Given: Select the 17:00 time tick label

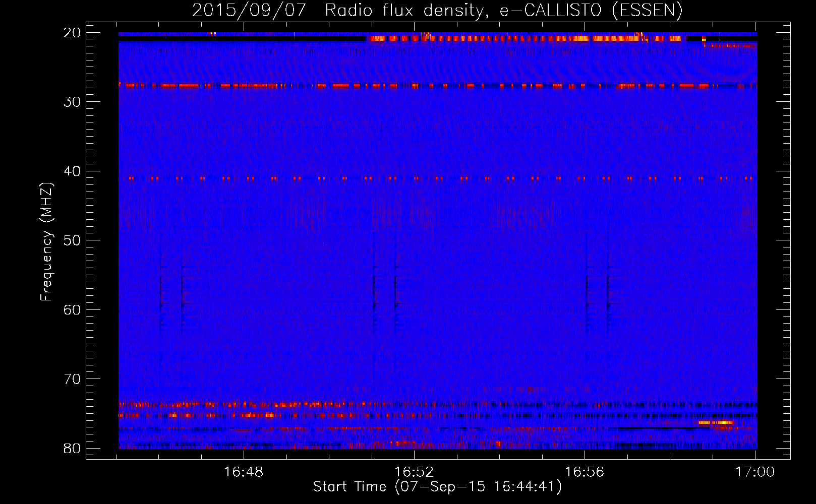Looking at the screenshot, I should (755, 472).
